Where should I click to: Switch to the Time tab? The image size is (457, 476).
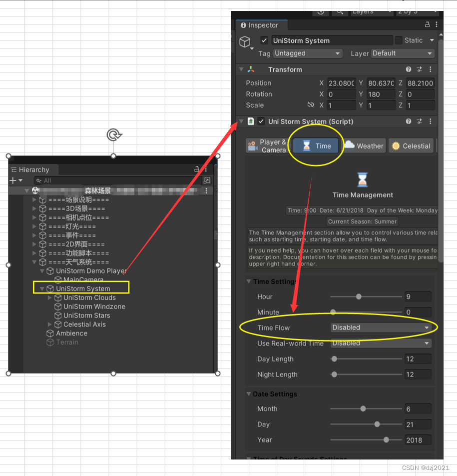(316, 146)
